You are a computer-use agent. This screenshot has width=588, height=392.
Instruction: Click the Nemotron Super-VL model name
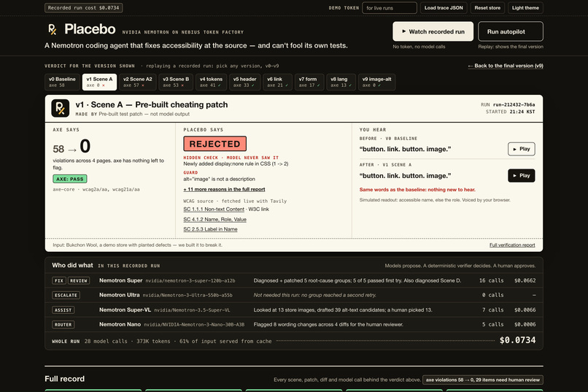click(x=125, y=310)
